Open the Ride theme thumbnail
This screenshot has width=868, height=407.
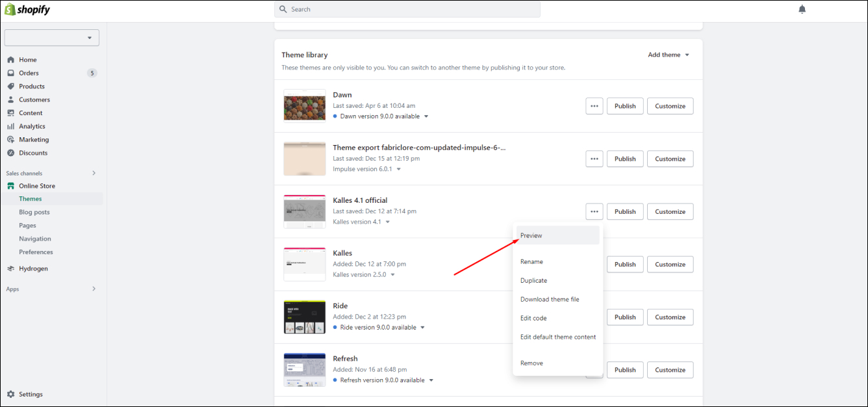(x=305, y=317)
